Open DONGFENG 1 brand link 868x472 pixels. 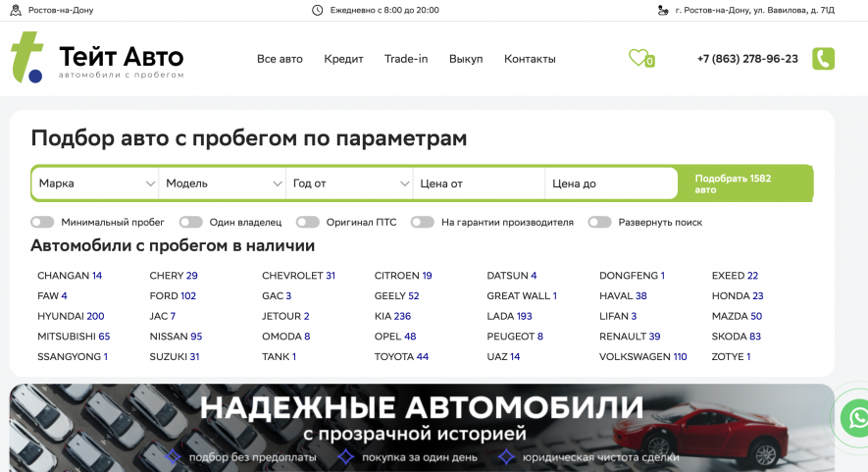click(x=632, y=276)
